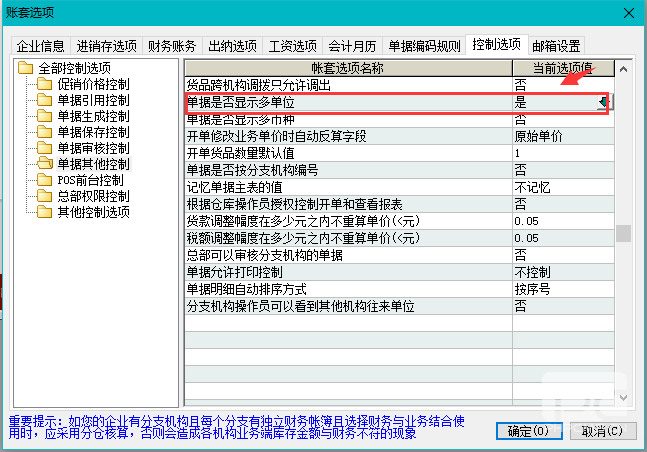Select 单据其他控制 tree node
This screenshot has height=452, width=647.
click(93, 164)
